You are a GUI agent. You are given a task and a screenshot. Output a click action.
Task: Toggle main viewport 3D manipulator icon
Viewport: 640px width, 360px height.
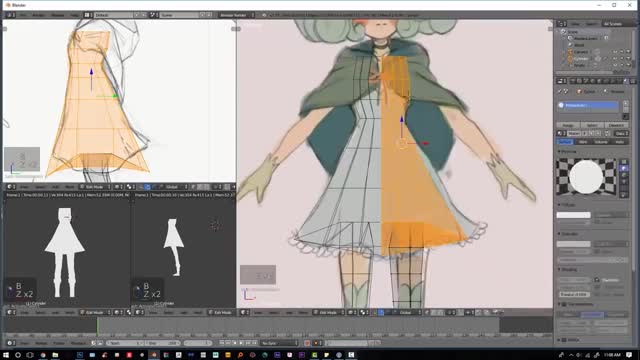click(x=374, y=312)
